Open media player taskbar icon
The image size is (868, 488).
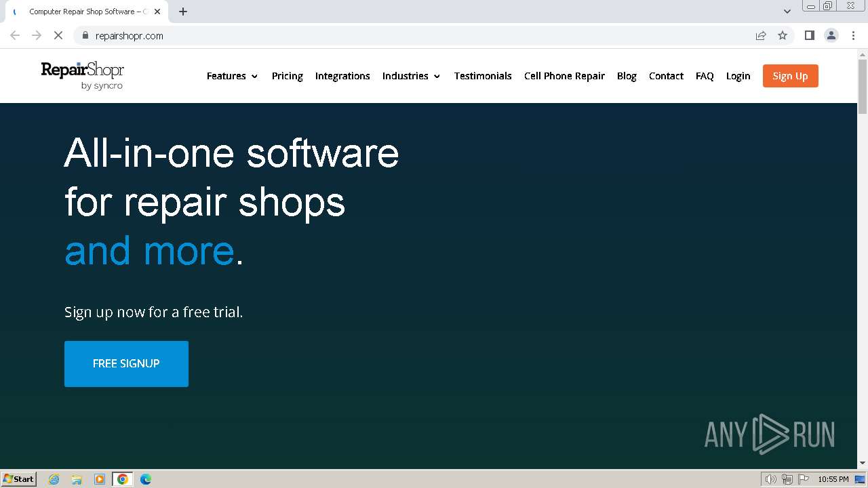click(x=100, y=479)
